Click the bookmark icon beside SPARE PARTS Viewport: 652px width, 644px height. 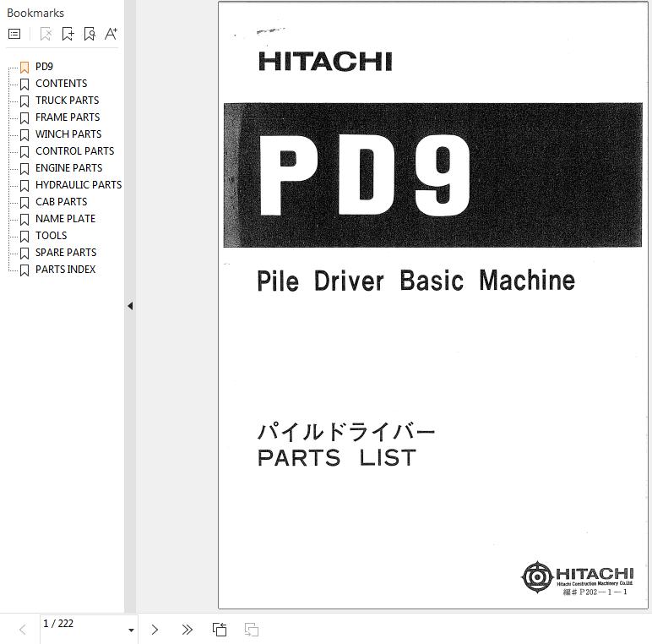click(24, 254)
